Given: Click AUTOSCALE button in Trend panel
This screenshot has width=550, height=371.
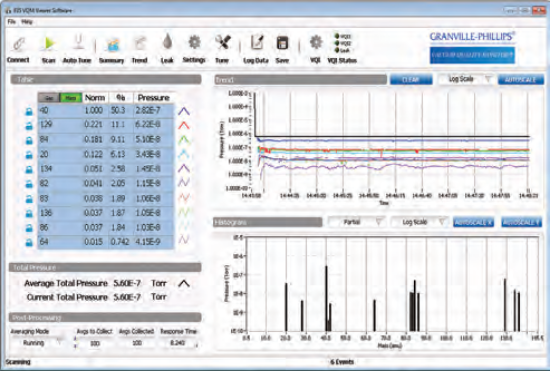Looking at the screenshot, I should pos(521,80).
